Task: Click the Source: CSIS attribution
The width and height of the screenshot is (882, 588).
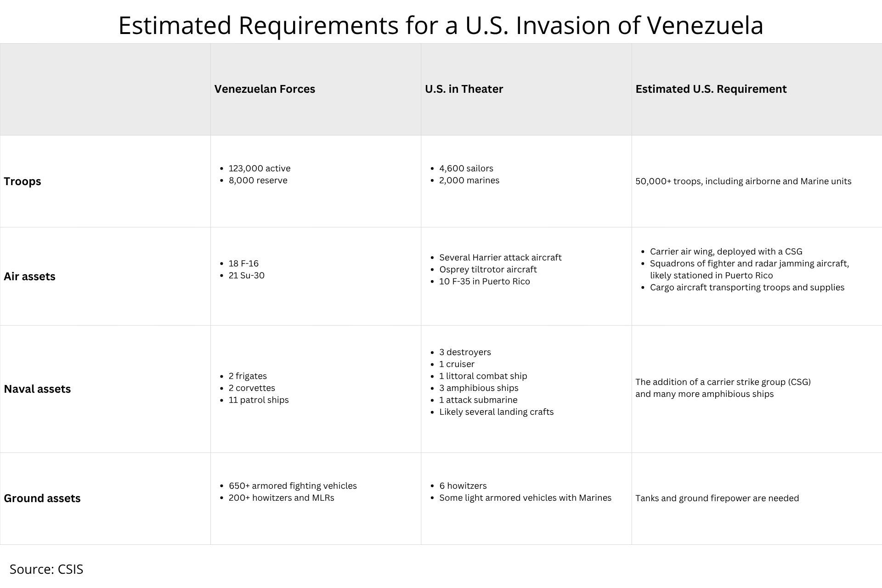Action: [46, 570]
